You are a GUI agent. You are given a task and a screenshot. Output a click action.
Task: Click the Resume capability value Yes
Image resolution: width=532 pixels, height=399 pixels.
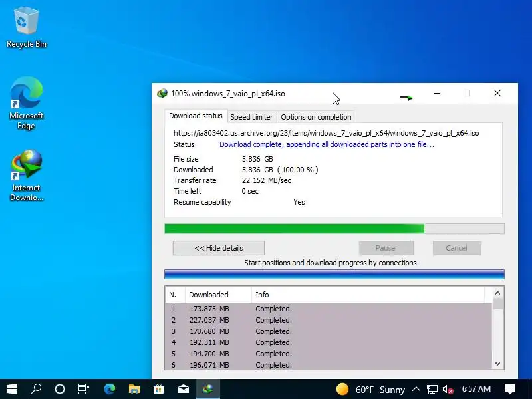(x=299, y=202)
